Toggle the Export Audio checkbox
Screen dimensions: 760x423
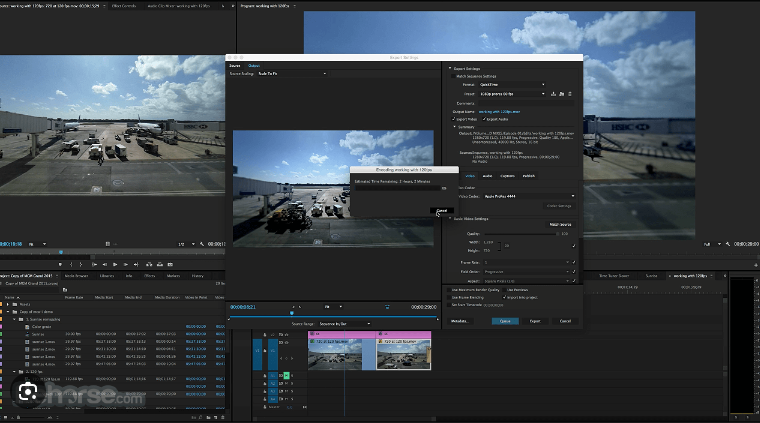point(484,118)
